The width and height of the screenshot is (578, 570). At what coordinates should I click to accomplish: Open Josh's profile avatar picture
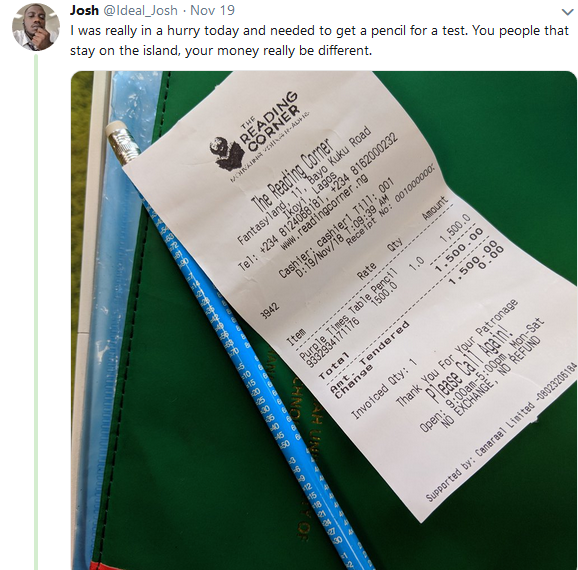tap(36, 27)
